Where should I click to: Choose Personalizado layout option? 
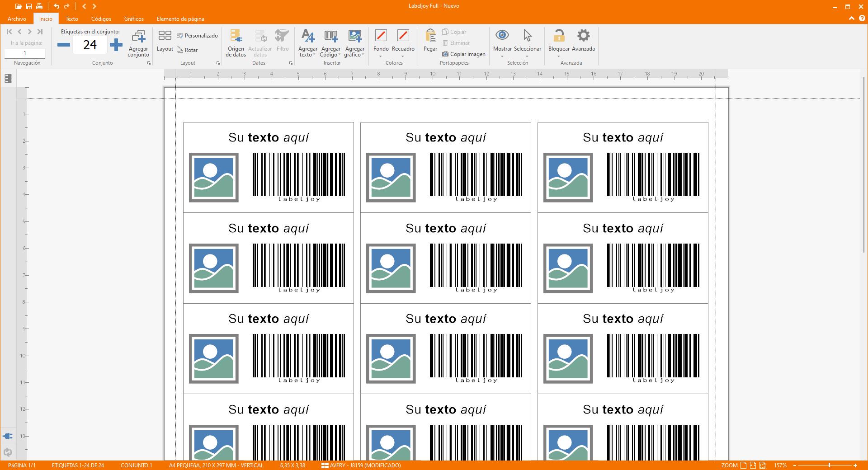click(x=197, y=36)
